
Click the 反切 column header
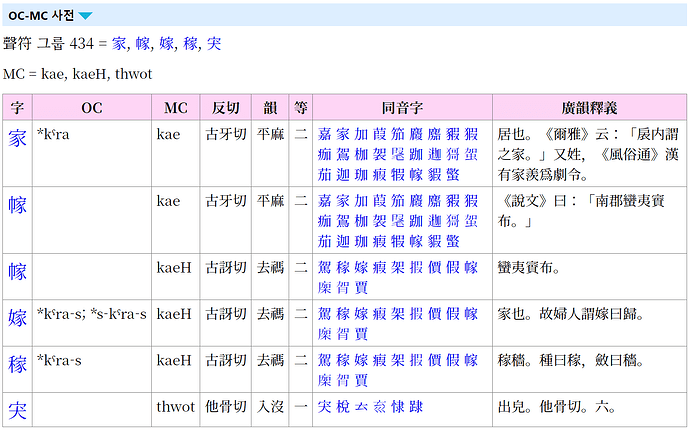tap(226, 107)
